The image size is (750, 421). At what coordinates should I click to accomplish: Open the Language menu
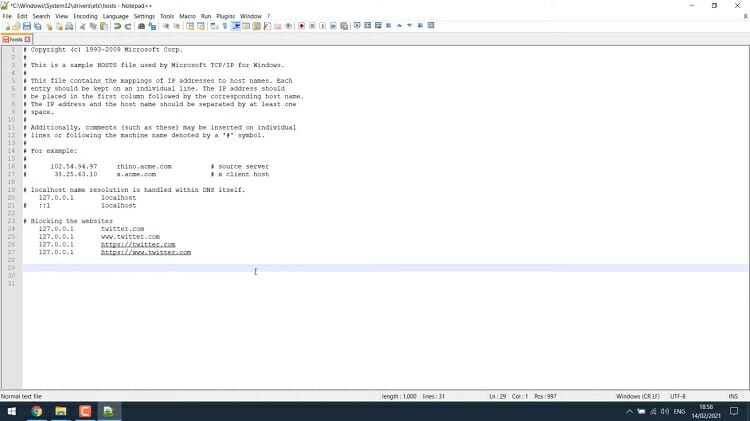pos(115,16)
